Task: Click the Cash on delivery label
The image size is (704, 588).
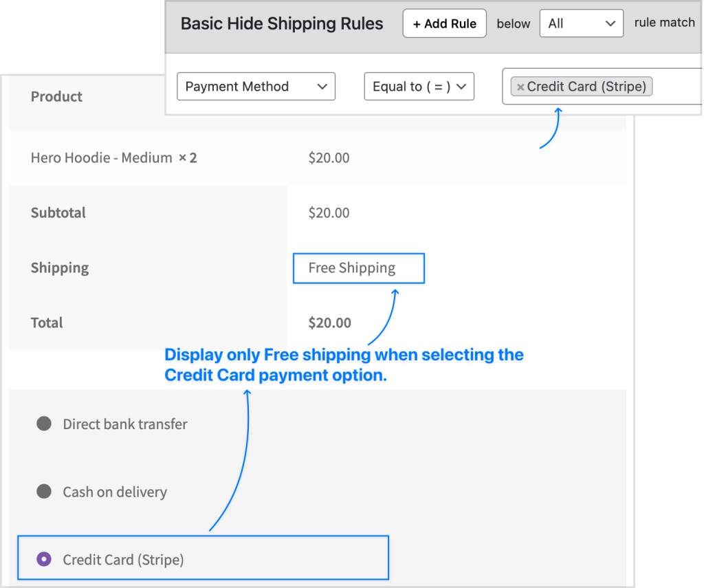Action: click(x=115, y=492)
